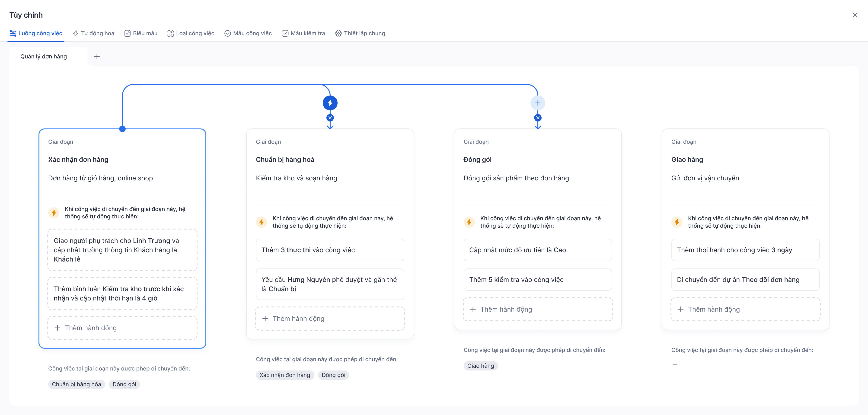This screenshot has width=868, height=415.
Task: Open the Tự động hoá tab
Action: point(94,33)
